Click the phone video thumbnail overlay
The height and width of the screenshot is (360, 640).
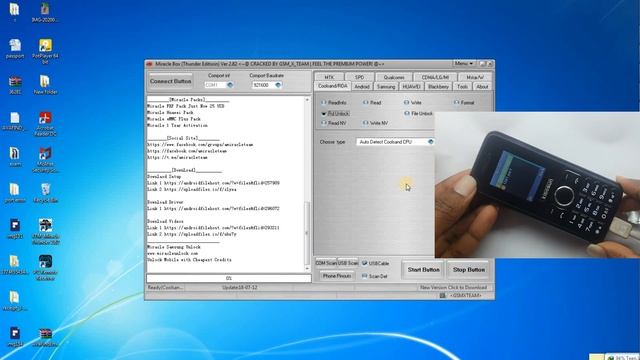tap(537, 184)
